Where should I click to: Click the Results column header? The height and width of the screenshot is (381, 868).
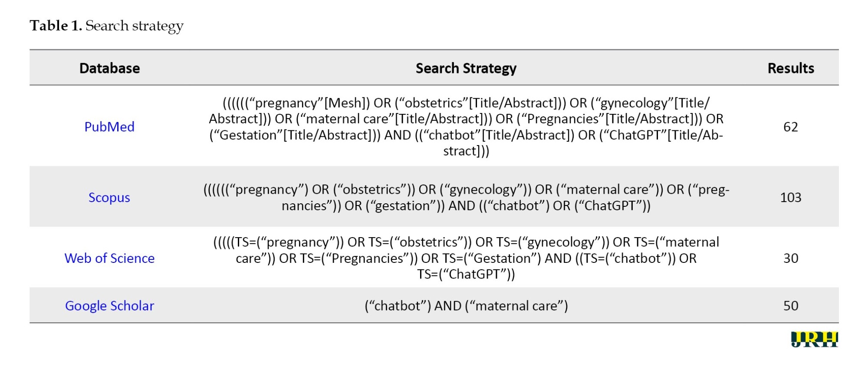pos(790,68)
